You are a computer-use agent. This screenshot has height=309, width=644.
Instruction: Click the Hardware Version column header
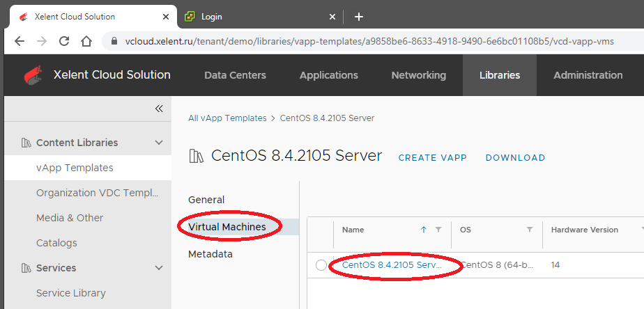tap(585, 230)
